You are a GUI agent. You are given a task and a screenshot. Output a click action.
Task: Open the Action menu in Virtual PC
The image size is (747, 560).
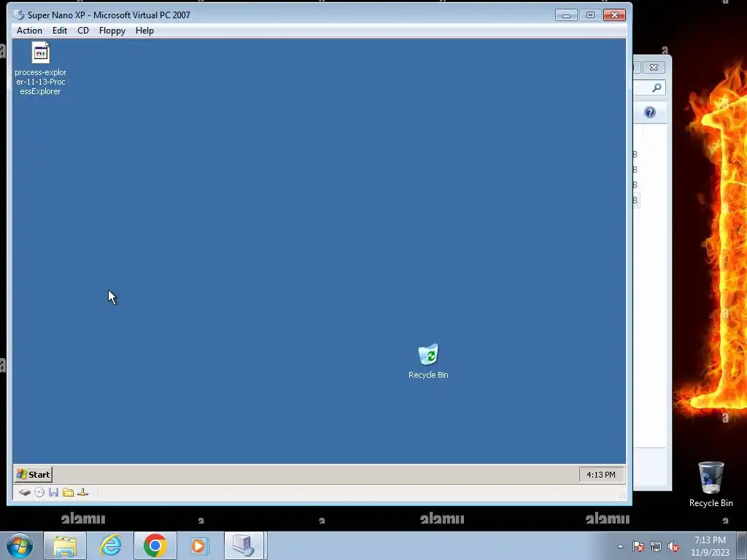[29, 31]
